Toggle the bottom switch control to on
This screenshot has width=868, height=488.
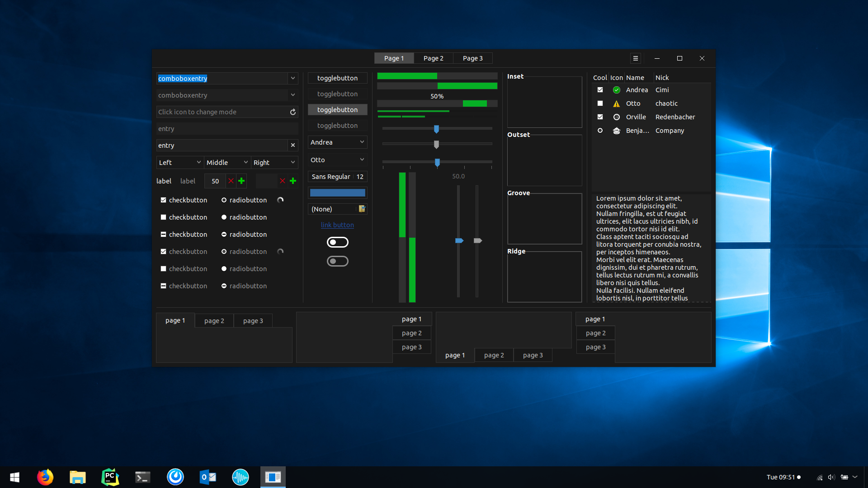[x=337, y=260]
